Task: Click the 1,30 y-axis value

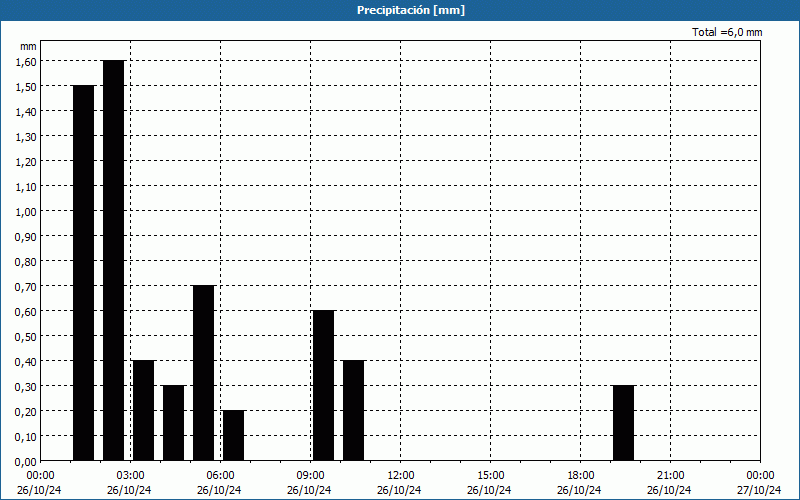Action: pyautogui.click(x=26, y=137)
